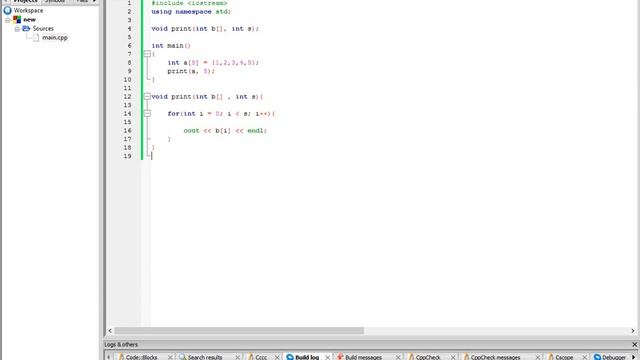Viewport: 640px width, 360px height.
Task: Click the horizontal scrollbar left arrow
Action: click(110, 331)
